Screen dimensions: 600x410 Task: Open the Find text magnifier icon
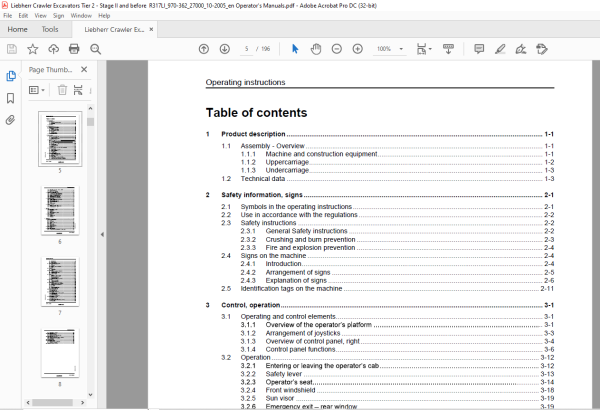pyautogui.click(x=95, y=49)
